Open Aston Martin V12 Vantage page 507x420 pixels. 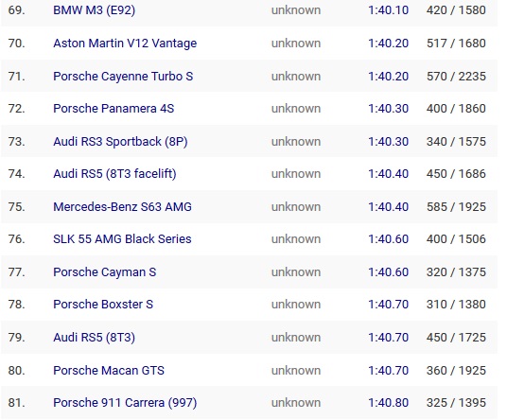click(125, 44)
